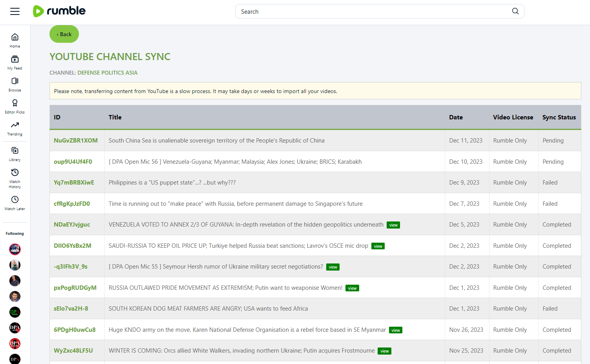Viewport: 590px width, 364px height.
Task: Click the search magnifier icon
Action: pos(515,11)
